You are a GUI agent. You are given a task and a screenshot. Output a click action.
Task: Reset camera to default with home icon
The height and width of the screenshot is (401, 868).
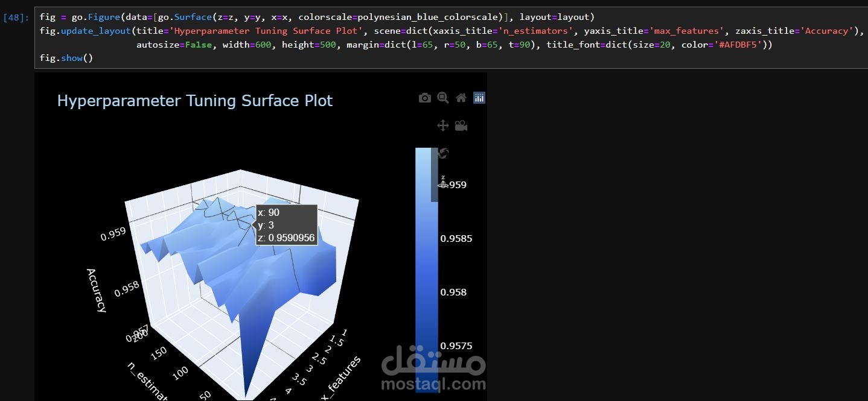[x=461, y=98]
